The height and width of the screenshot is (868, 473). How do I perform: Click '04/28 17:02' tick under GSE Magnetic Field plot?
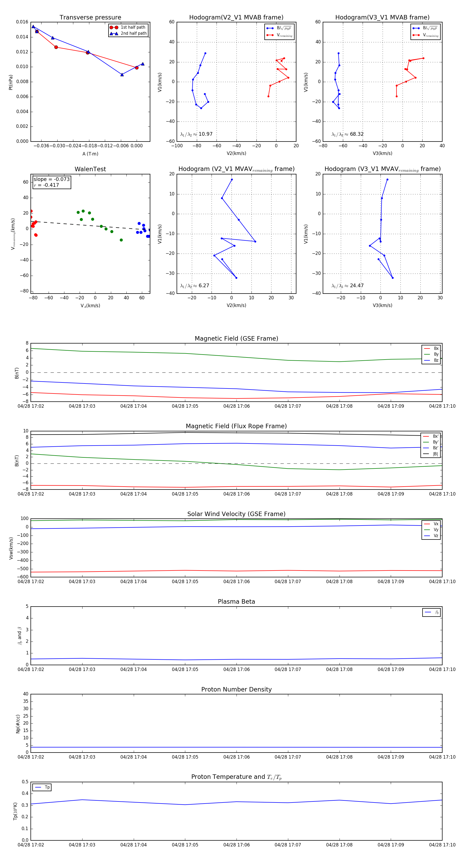(x=31, y=406)
